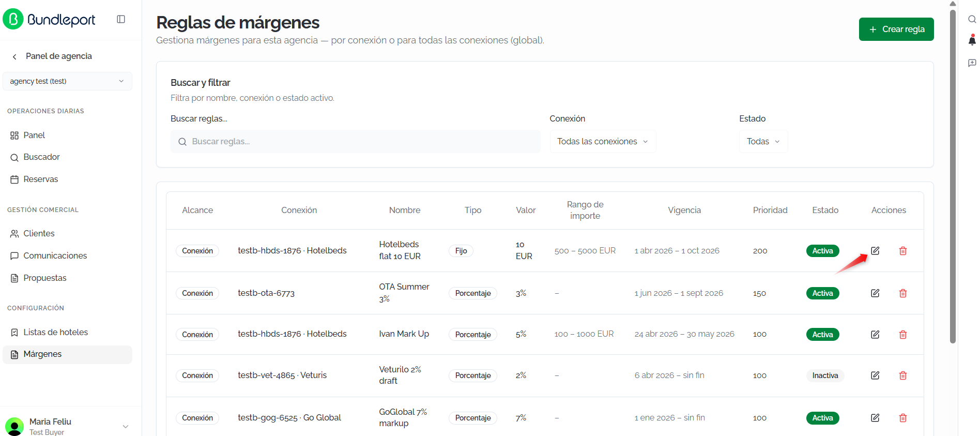Click the Prioridad column header
980x436 pixels.
770,211
